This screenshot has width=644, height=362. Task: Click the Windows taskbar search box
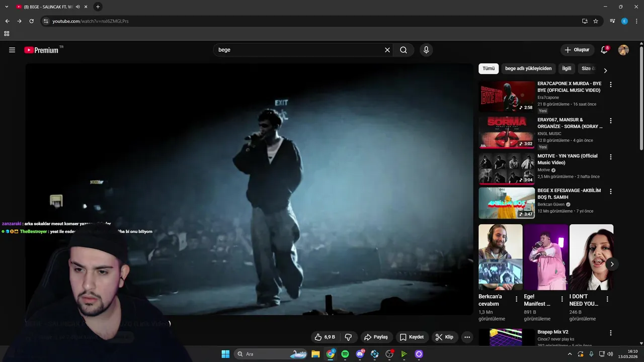pos(271,354)
